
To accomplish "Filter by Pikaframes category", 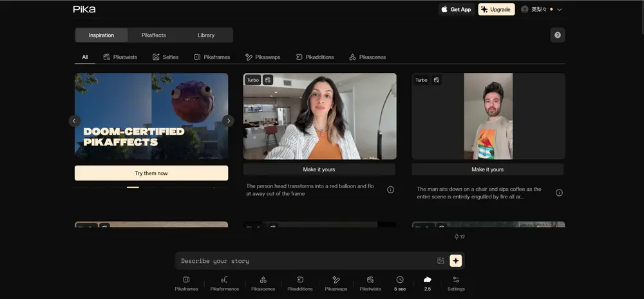I will click(x=212, y=57).
